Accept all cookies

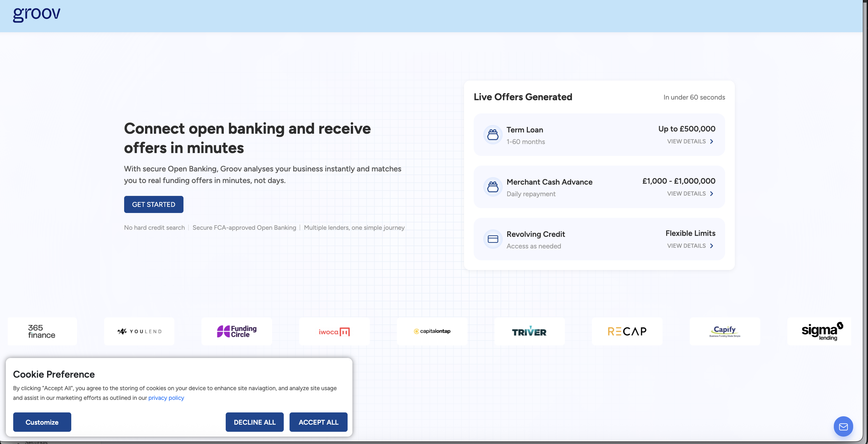pyautogui.click(x=319, y=422)
